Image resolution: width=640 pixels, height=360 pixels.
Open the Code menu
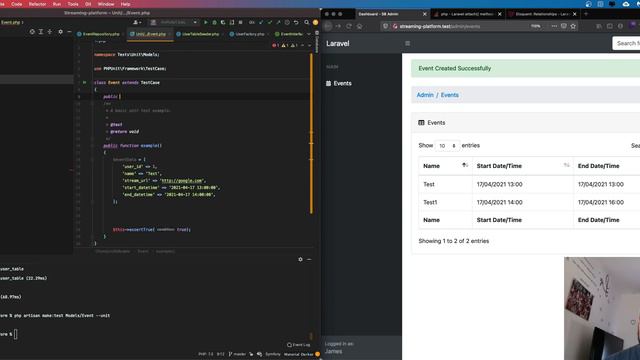(17, 4)
